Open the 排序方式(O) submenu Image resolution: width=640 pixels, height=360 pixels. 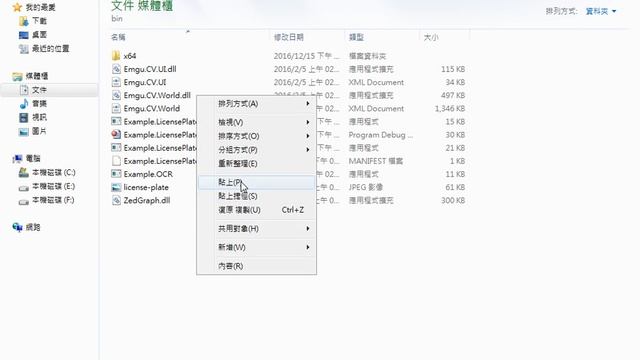pyautogui.click(x=256, y=136)
